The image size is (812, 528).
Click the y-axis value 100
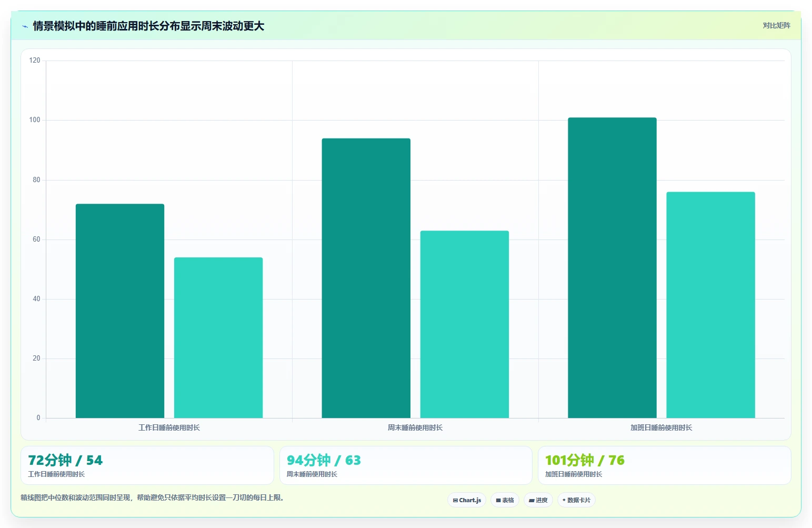click(35, 120)
